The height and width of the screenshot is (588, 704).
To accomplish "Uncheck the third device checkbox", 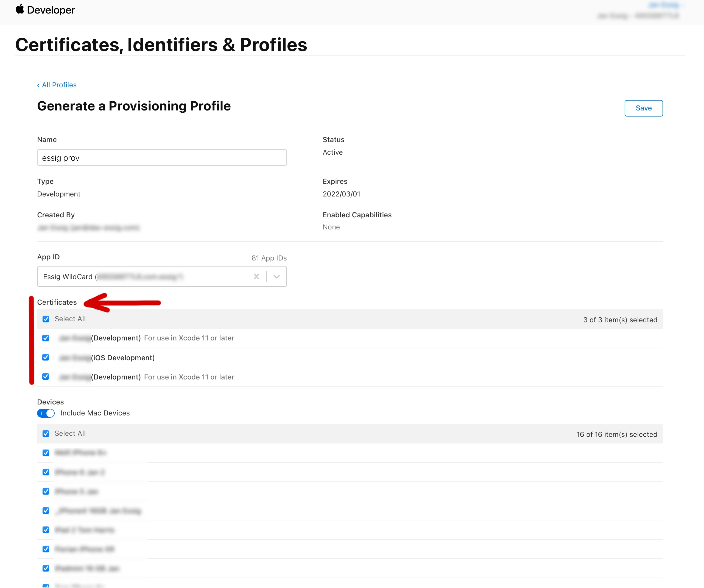I will [x=46, y=491].
